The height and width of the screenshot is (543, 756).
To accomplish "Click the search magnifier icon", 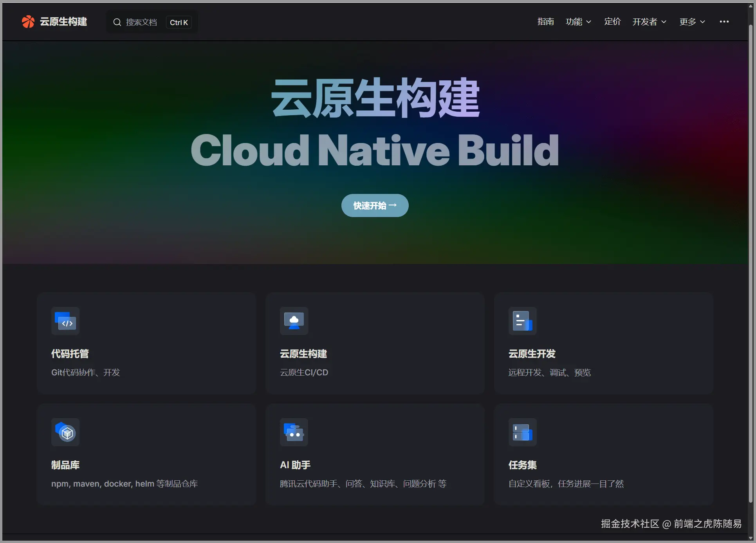I will click(x=117, y=22).
